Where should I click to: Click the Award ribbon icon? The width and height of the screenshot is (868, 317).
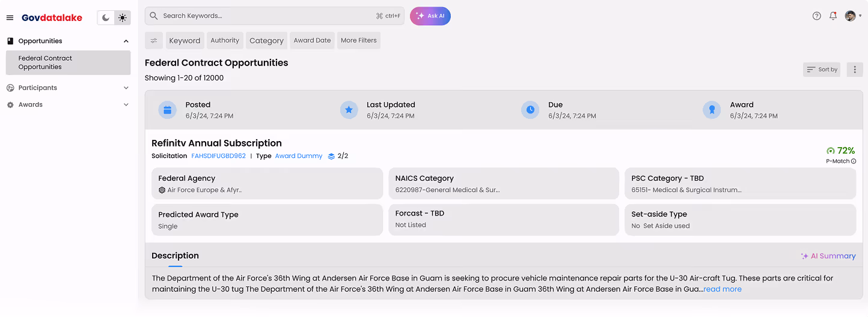point(712,110)
